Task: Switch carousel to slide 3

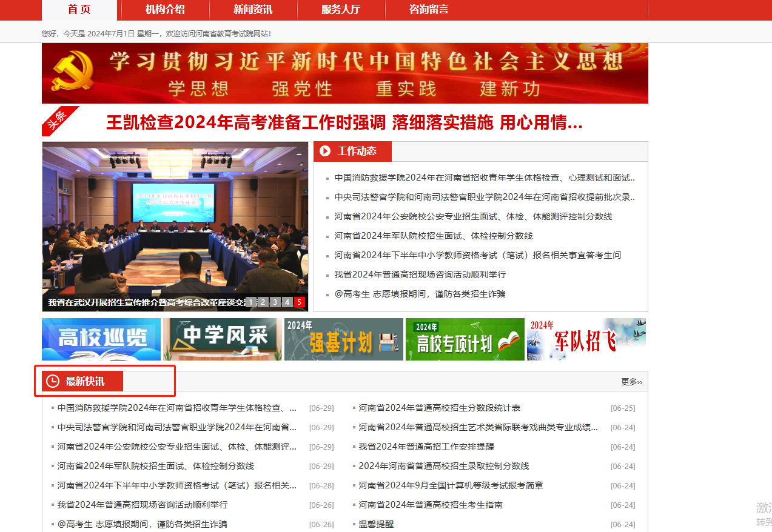Action: 275,302
